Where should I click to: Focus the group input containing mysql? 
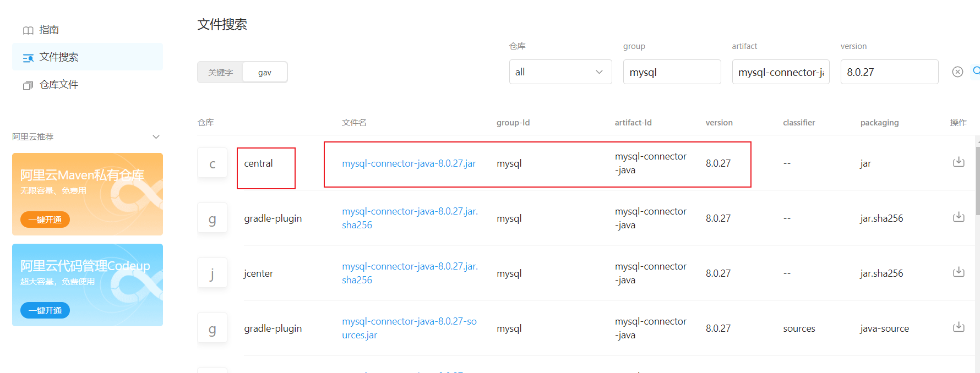(672, 72)
